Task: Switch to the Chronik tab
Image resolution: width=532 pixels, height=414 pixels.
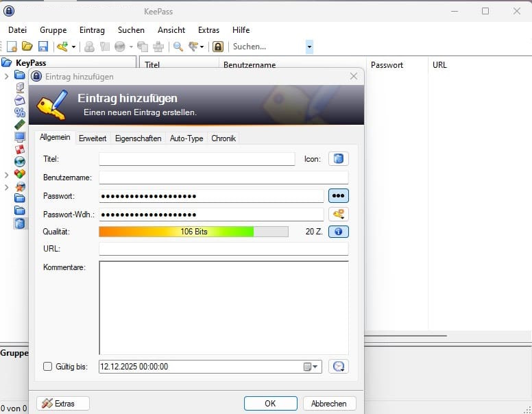Action: 223,138
